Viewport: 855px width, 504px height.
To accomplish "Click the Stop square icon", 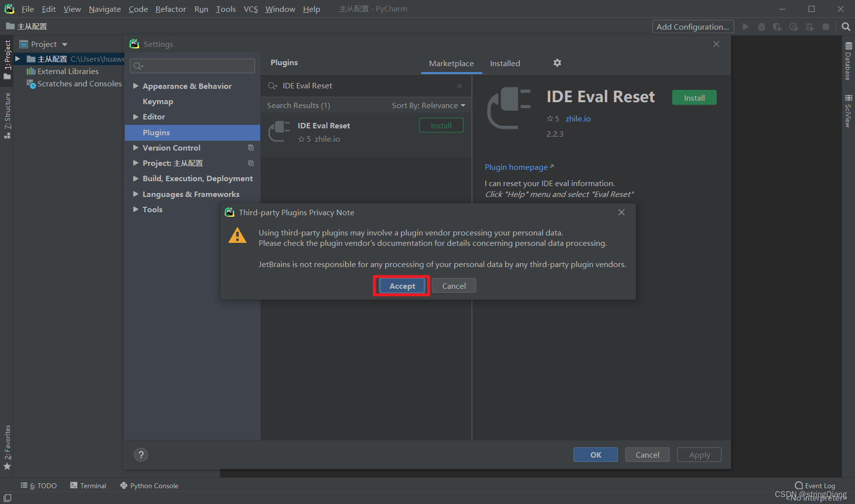I will click(x=826, y=27).
